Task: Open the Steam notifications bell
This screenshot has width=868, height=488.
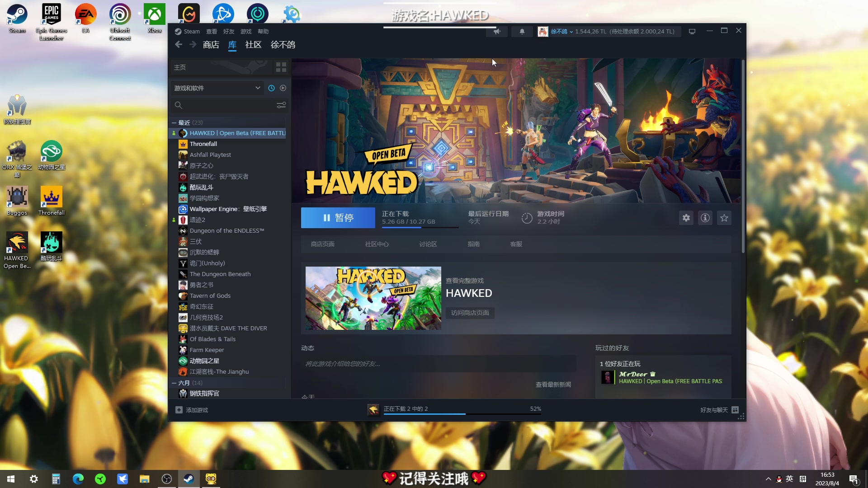Action: click(x=522, y=32)
